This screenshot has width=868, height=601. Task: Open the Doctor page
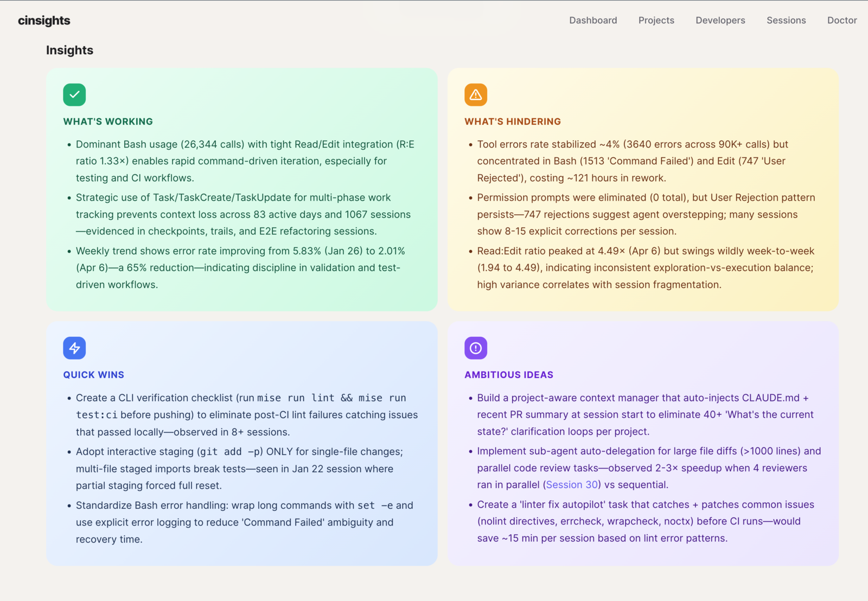[x=842, y=20]
